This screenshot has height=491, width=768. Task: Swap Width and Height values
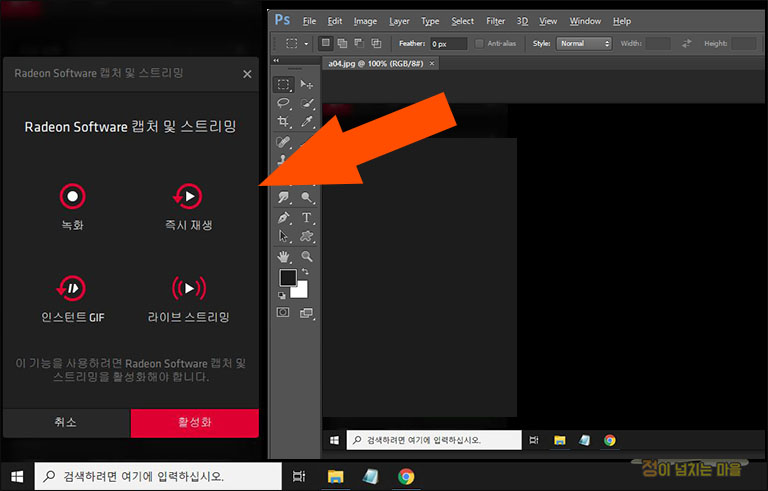click(x=686, y=43)
